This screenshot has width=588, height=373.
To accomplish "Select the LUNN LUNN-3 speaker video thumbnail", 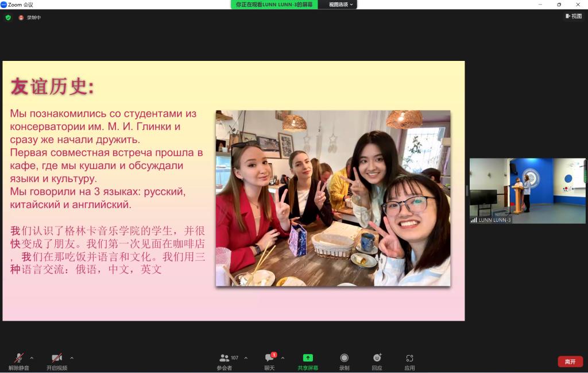I will (x=527, y=191).
